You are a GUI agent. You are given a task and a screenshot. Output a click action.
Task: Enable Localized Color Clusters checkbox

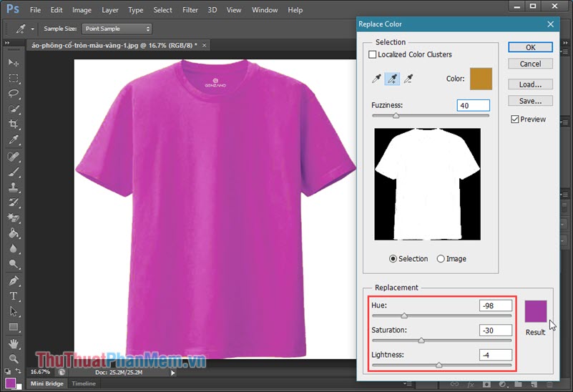(x=373, y=54)
